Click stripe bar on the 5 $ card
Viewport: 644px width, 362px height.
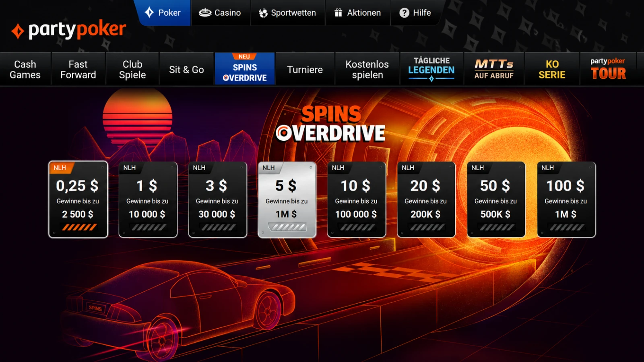click(x=287, y=227)
